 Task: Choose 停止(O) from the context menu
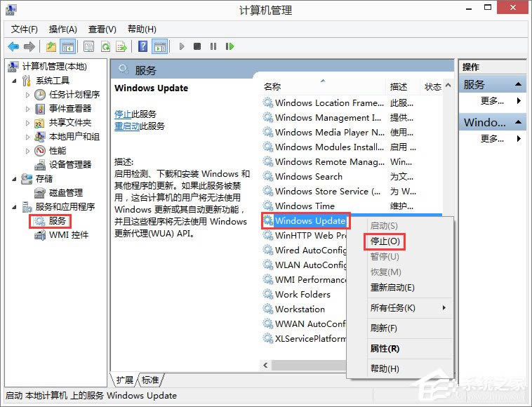point(385,241)
